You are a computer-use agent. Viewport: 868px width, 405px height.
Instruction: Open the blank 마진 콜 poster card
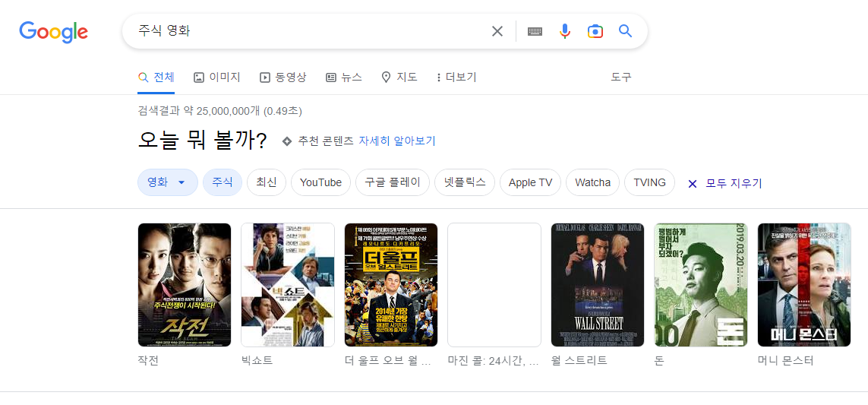[x=494, y=285]
